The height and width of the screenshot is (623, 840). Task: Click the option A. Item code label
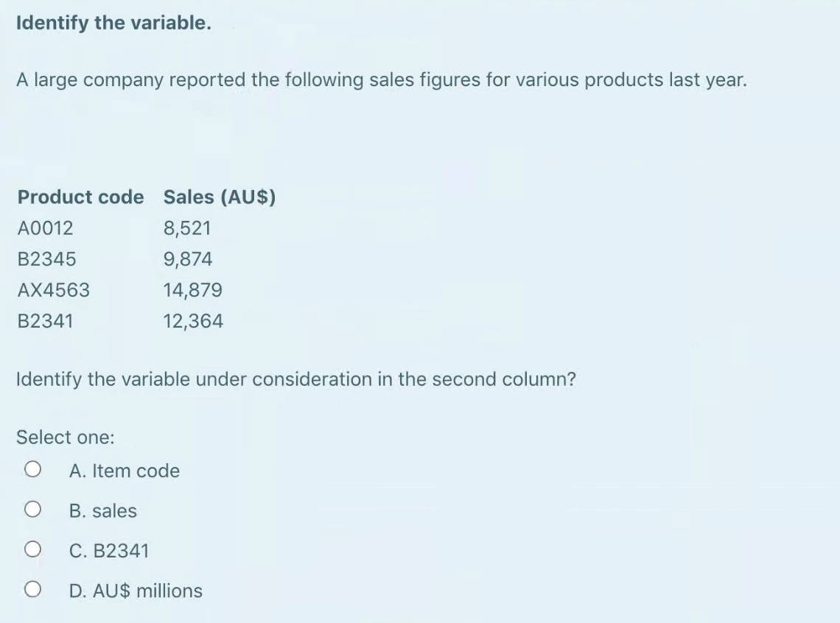tap(124, 471)
